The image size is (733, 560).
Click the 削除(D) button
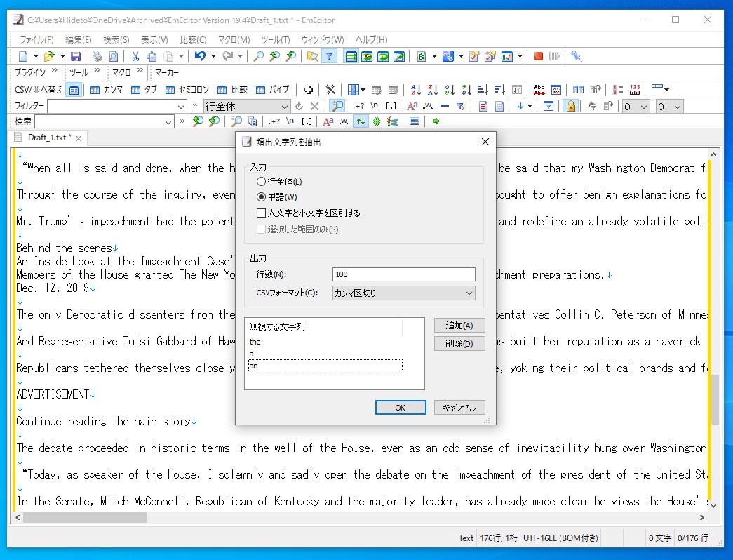[459, 344]
